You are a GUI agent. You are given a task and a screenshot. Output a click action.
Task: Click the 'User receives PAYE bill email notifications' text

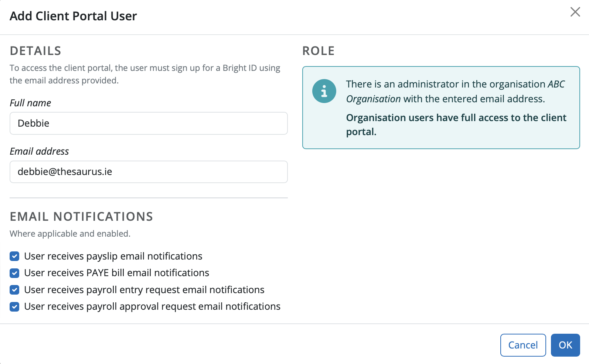click(x=116, y=273)
